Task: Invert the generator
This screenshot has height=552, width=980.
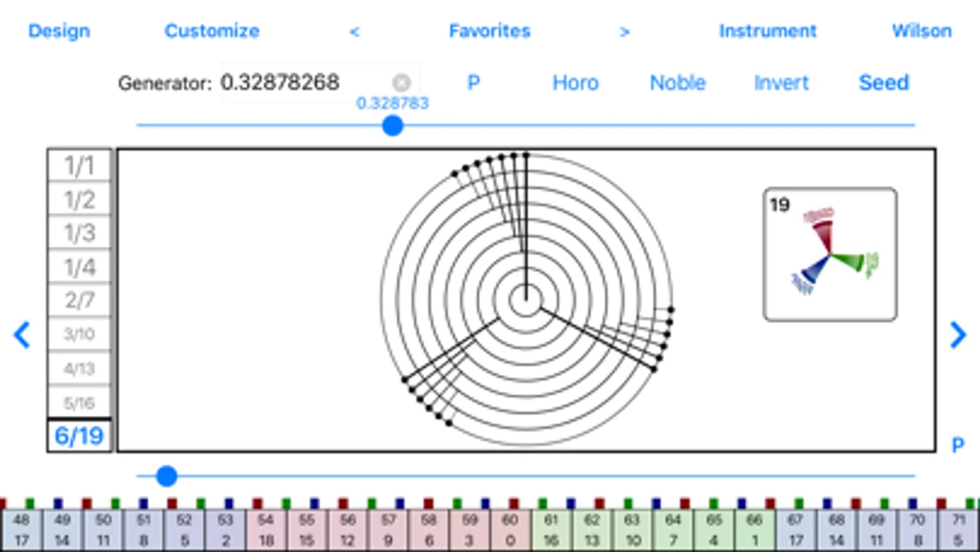Action: [x=781, y=82]
